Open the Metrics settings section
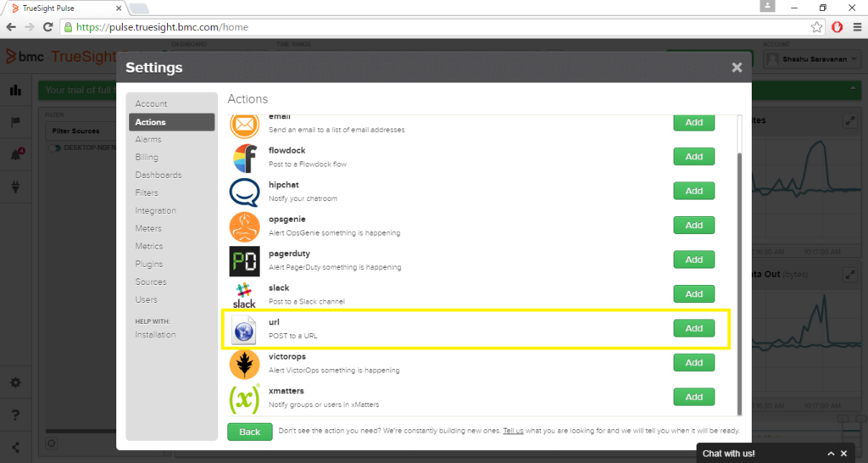The height and width of the screenshot is (463, 868). coord(149,246)
